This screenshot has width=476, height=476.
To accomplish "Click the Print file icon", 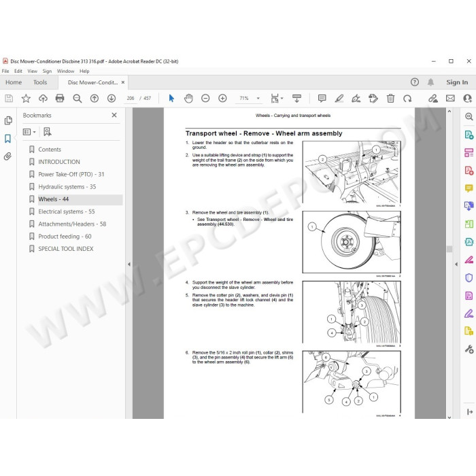I will 60,98.
